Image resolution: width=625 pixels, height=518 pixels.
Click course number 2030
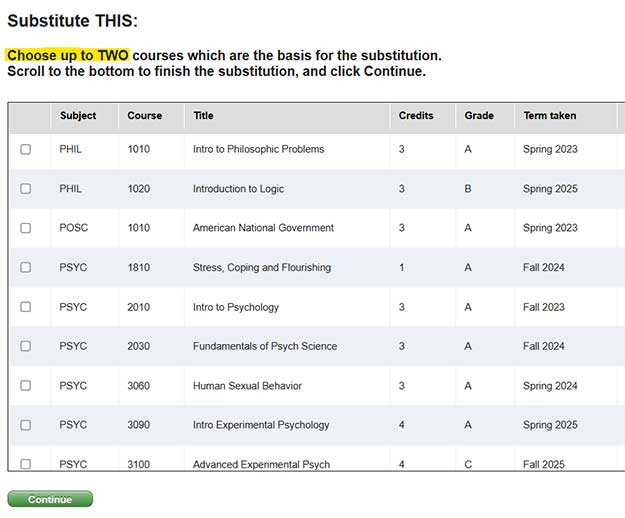tap(139, 346)
